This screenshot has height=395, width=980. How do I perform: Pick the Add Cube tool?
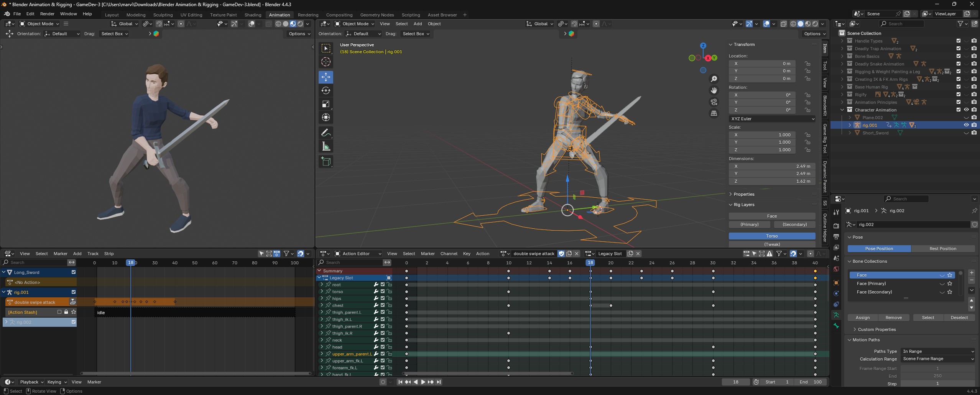(x=326, y=162)
